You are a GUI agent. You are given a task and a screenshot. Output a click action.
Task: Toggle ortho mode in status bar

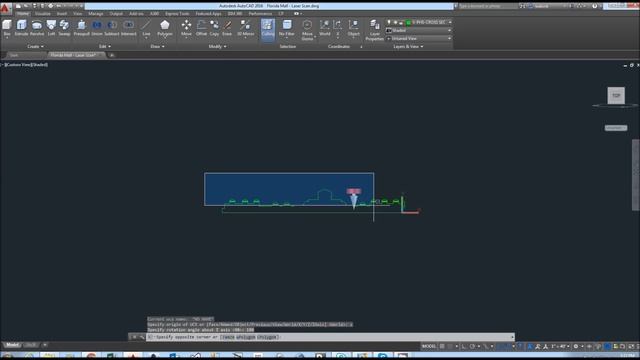pyautogui.click(x=464, y=346)
